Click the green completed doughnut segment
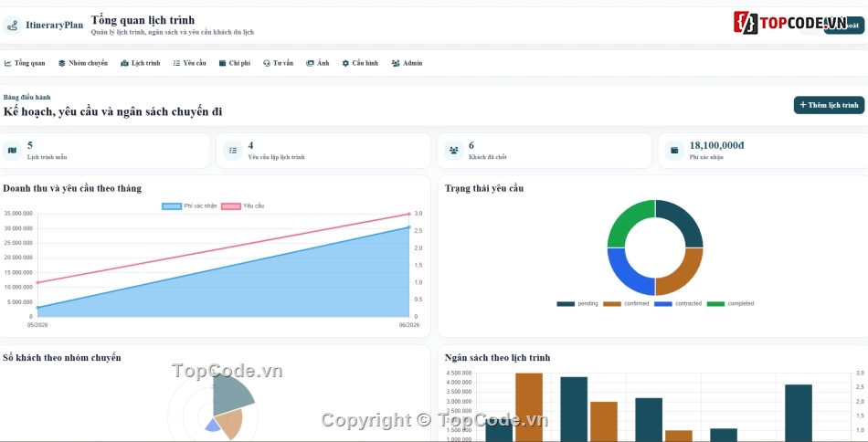This screenshot has width=868, height=442. click(629, 221)
